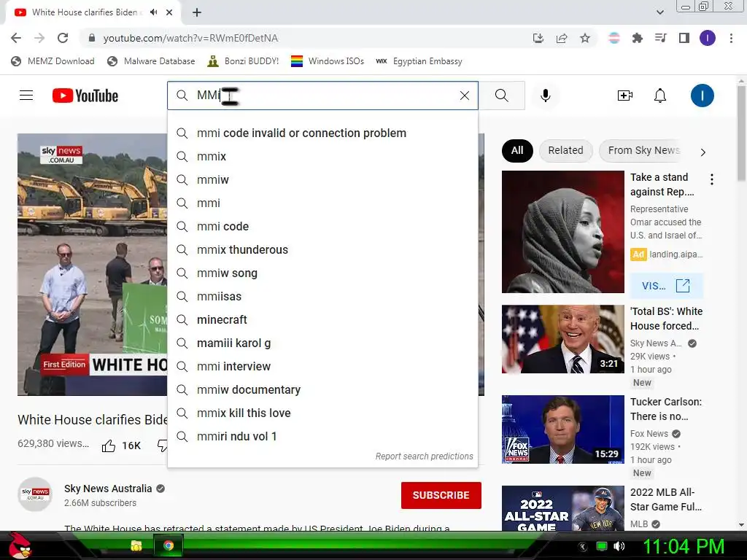Image resolution: width=747 pixels, height=560 pixels.
Task: Select the All filter chip
Action: [x=517, y=150]
